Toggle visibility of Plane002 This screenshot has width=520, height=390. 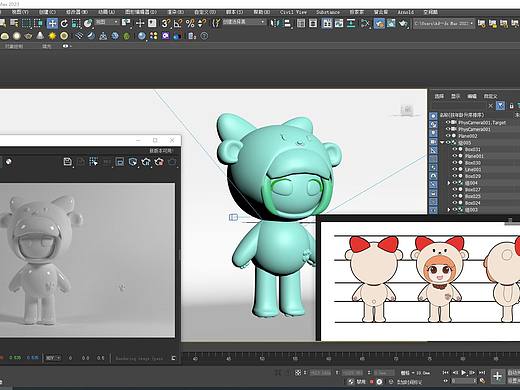point(448,136)
